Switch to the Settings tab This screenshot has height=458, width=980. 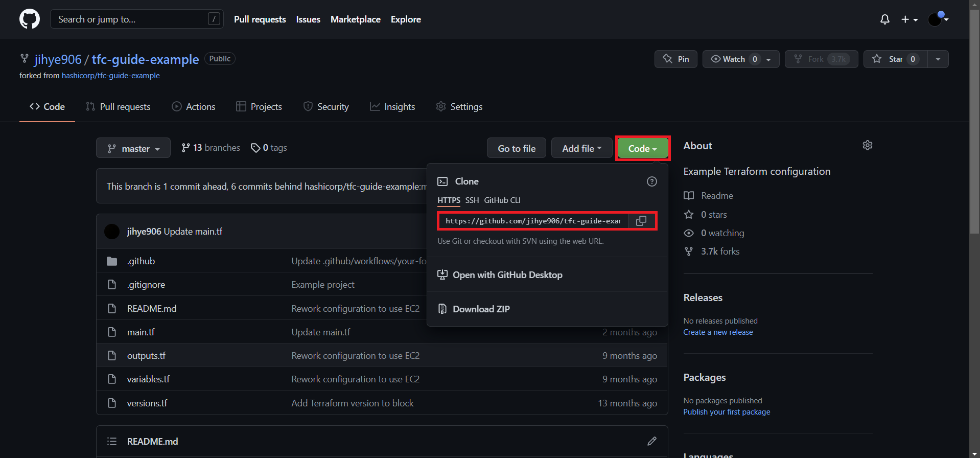pyautogui.click(x=459, y=107)
